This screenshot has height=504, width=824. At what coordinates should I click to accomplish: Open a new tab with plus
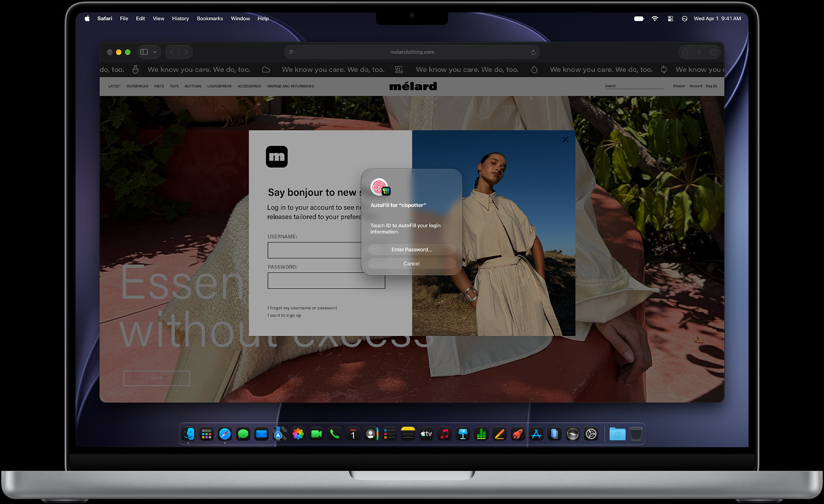(x=699, y=52)
